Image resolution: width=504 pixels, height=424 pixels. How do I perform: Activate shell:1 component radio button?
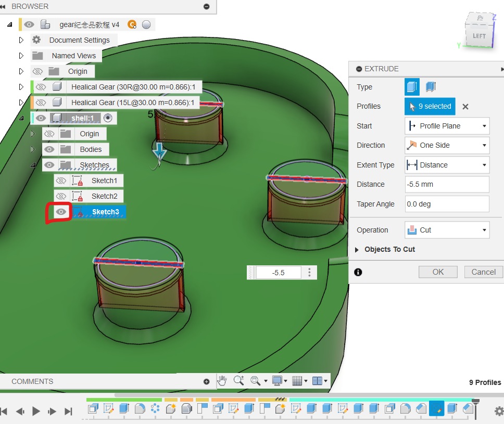click(x=108, y=118)
